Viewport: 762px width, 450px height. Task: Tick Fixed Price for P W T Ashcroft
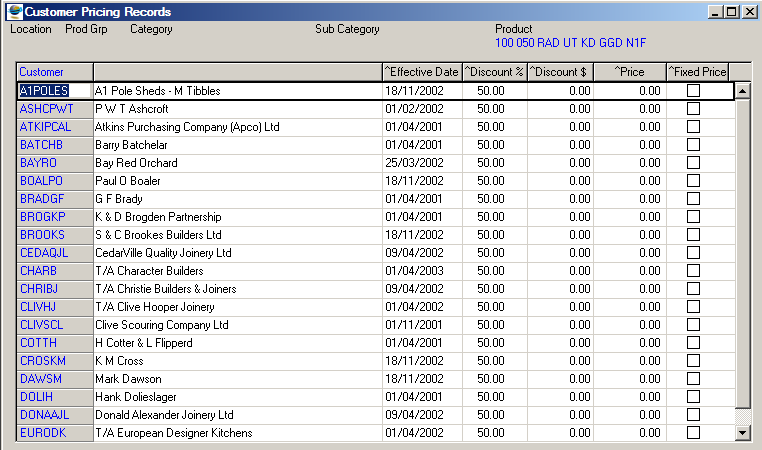[x=693, y=109]
